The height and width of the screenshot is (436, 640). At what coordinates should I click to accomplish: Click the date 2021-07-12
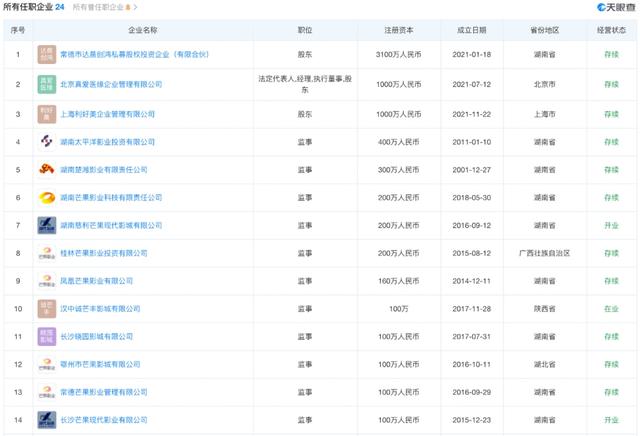click(x=471, y=85)
